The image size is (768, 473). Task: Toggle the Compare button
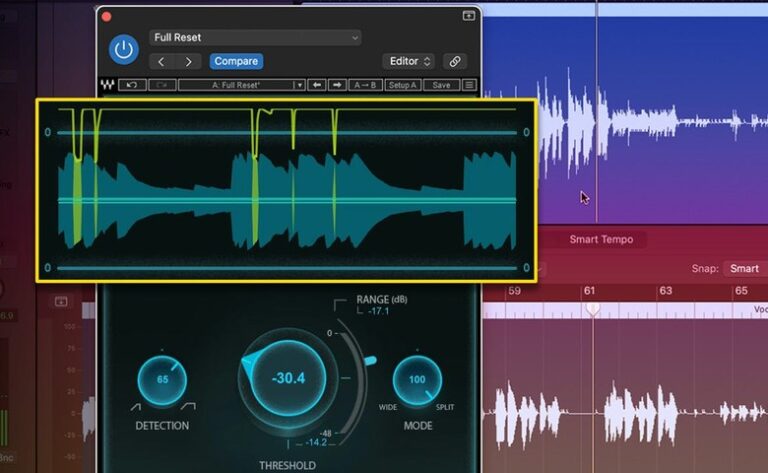(x=236, y=61)
